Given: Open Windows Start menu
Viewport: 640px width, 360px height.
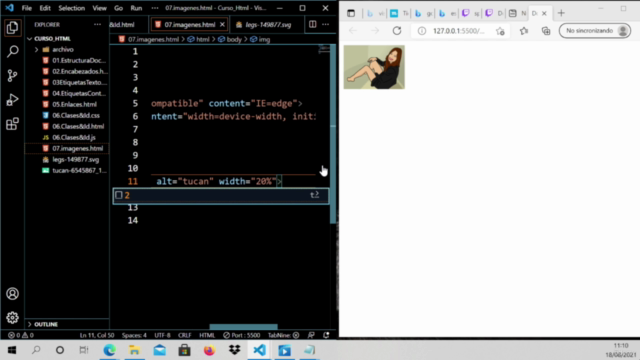Looking at the screenshot, I should coord(12,350).
